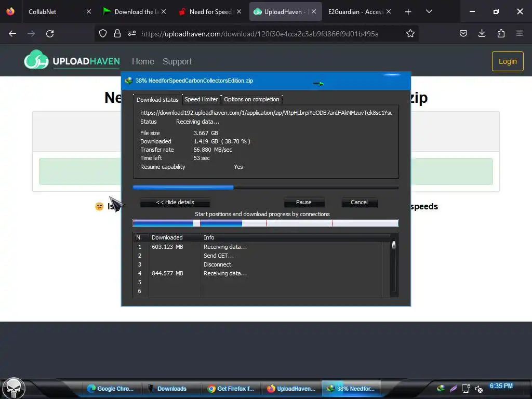Click the 3.667 GB file size value
Image resolution: width=532 pixels, height=399 pixels.
(x=206, y=133)
